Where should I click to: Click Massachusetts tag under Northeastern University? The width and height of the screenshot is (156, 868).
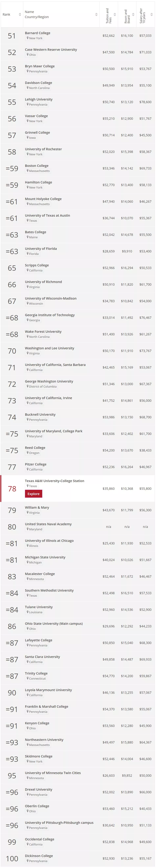tap(39, 745)
